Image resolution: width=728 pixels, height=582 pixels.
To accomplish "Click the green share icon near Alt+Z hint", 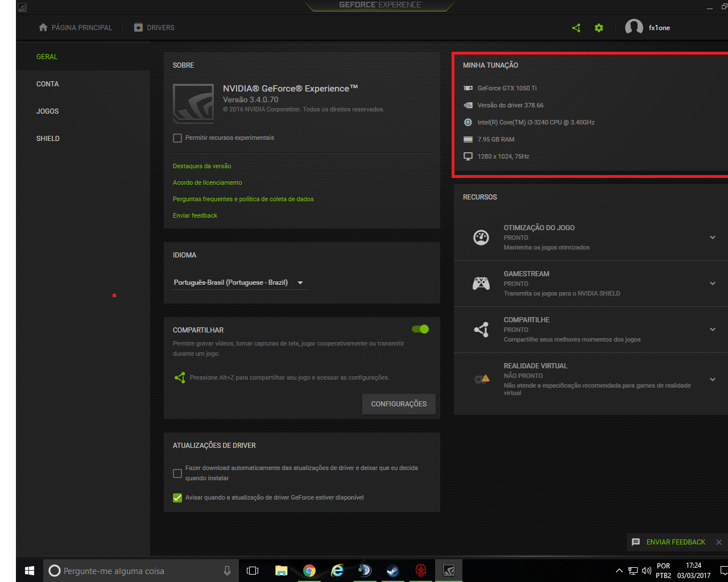I will pos(180,377).
